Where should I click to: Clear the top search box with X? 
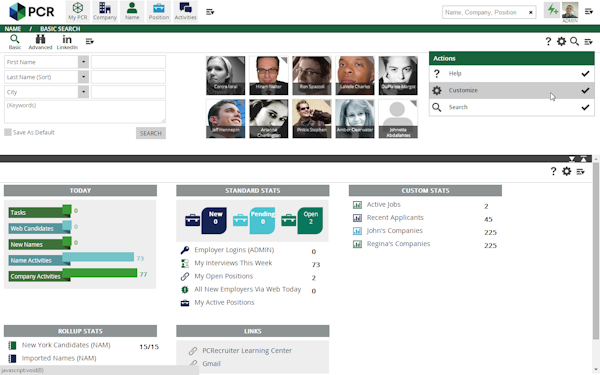(x=531, y=12)
